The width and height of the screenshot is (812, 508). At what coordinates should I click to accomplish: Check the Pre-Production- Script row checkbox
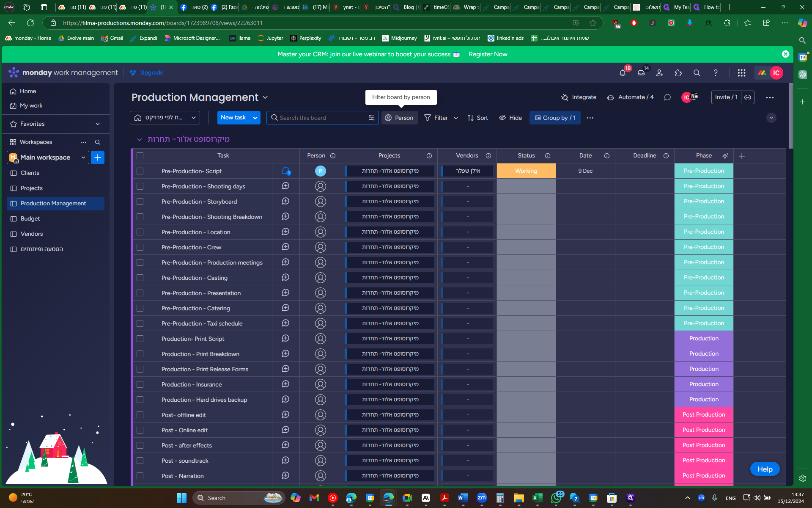(x=140, y=171)
